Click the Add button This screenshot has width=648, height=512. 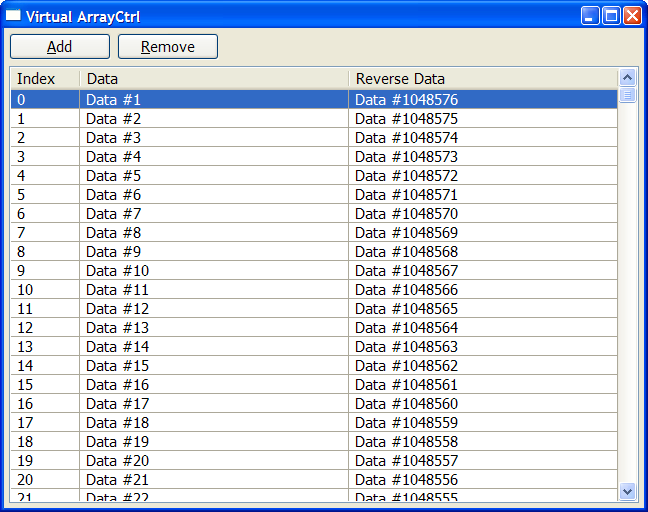(x=60, y=47)
